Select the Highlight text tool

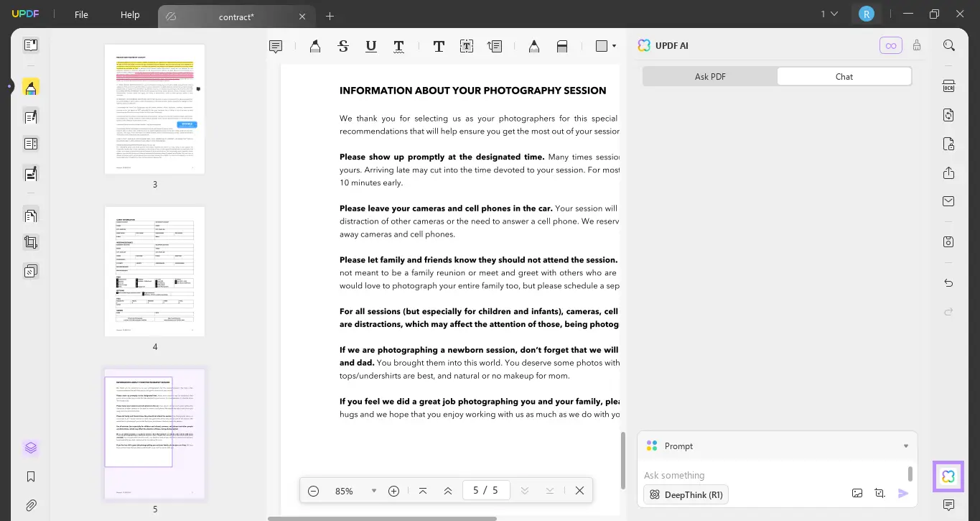(315, 47)
